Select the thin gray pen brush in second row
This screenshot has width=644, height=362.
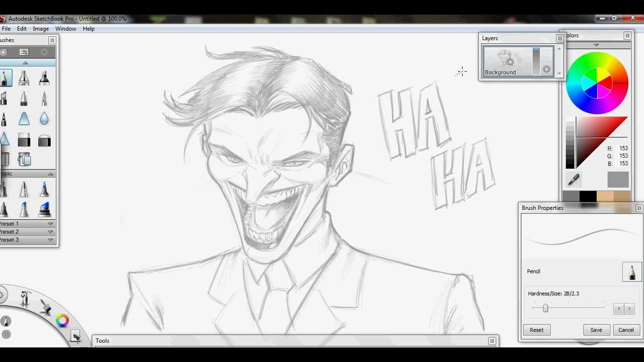coord(44,99)
